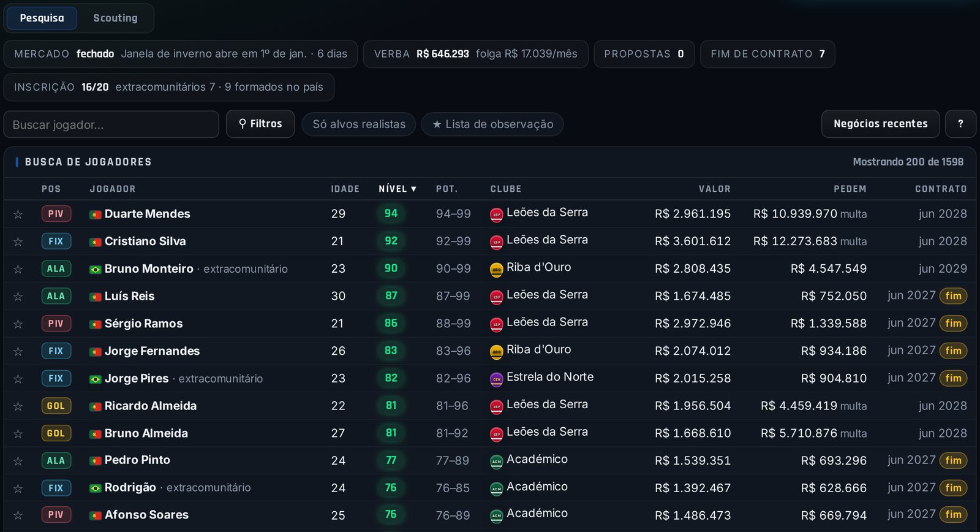Screen dimensions: 980x532
Task: Open the help question mark button
Action: click(960, 124)
